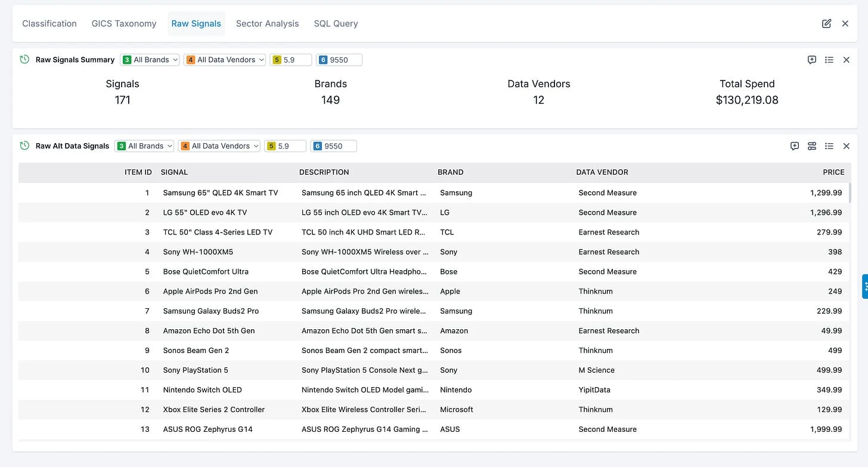This screenshot has height=467, width=868.
Task: Add a comment on Raw Signals Summary widget
Action: coord(811,60)
